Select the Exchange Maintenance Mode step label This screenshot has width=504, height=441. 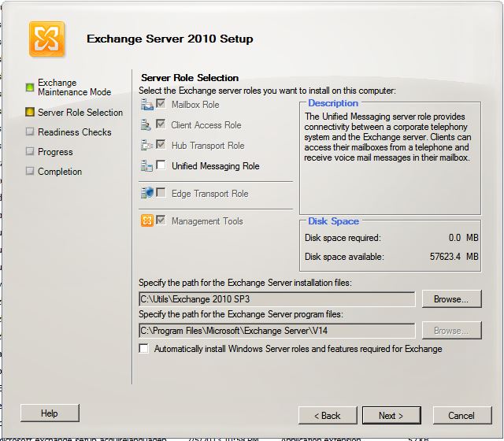[x=74, y=87]
